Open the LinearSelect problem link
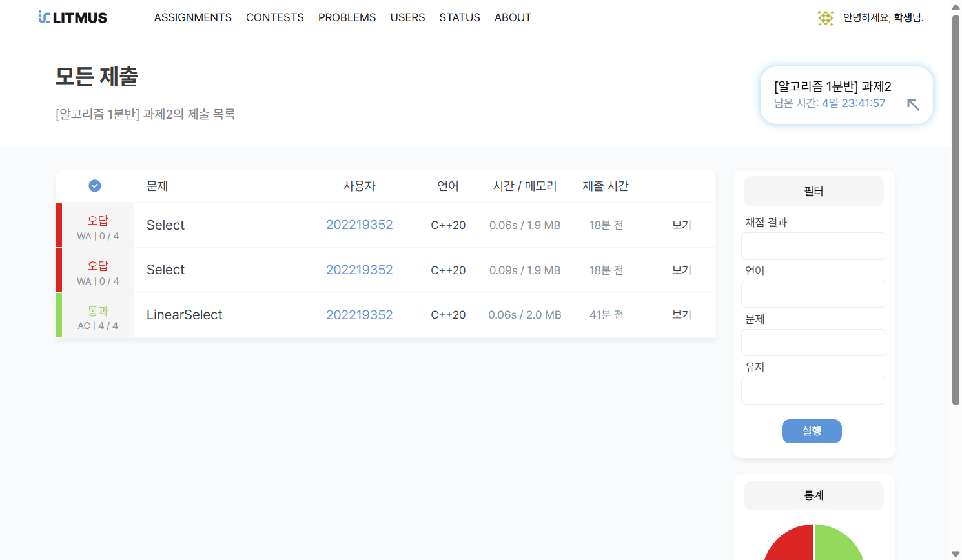962x560 pixels. [x=184, y=315]
